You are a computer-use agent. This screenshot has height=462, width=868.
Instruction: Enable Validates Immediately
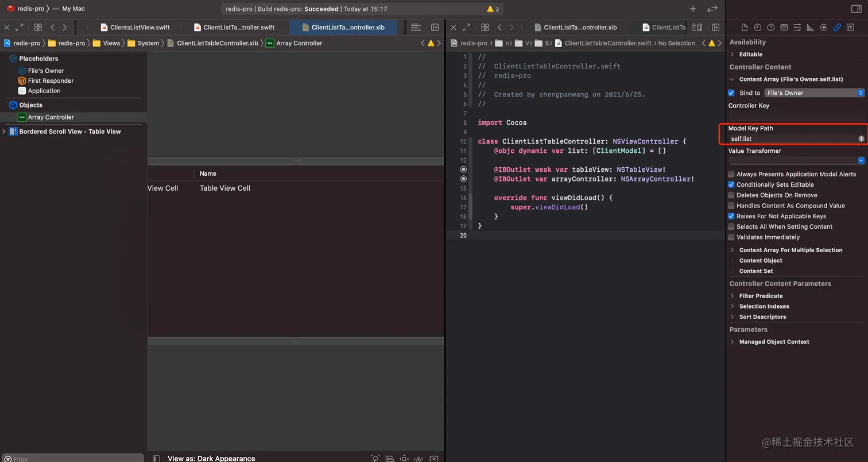pos(731,237)
